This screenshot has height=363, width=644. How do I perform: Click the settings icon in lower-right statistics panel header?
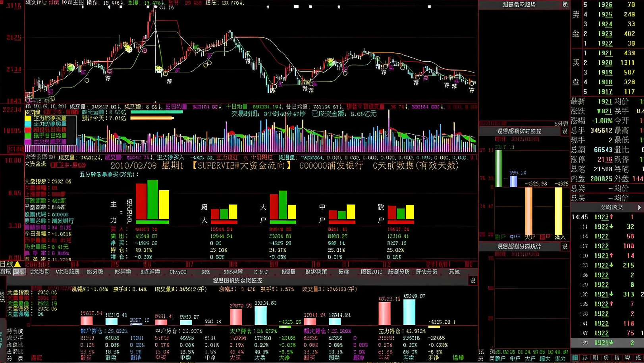pos(565,247)
